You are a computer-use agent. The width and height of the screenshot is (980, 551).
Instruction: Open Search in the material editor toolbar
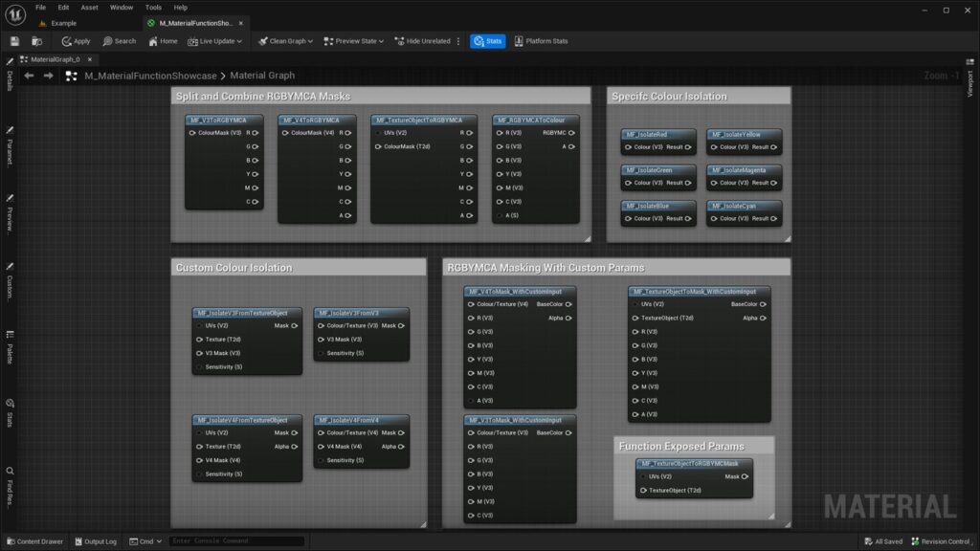(119, 41)
